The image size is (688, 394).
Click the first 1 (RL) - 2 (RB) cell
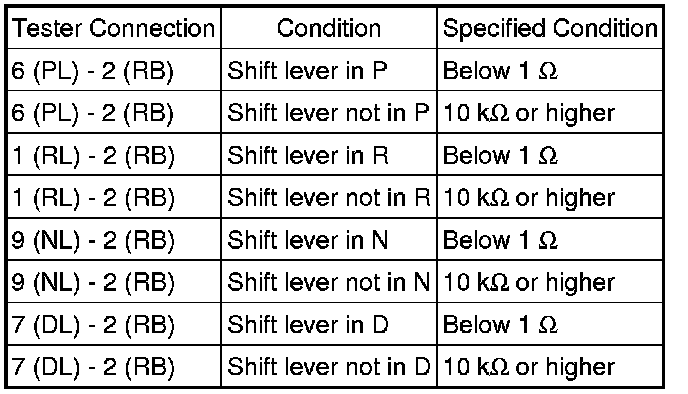pyautogui.click(x=114, y=155)
